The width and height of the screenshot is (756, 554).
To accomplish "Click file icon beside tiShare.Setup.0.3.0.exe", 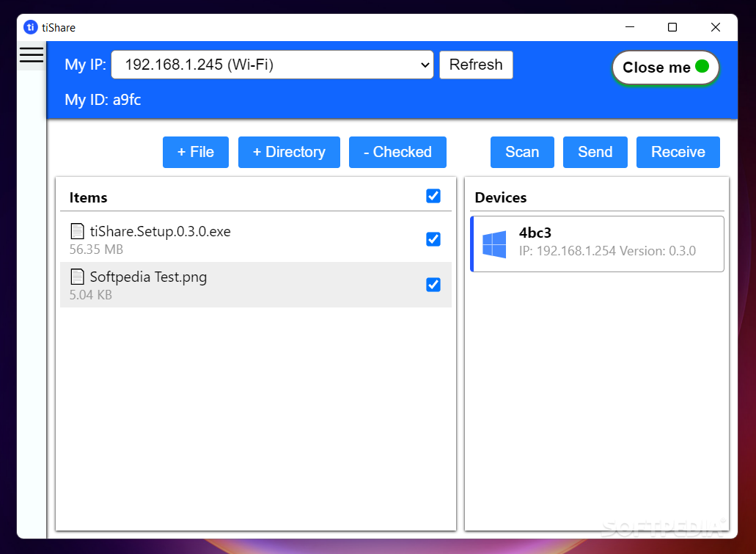I will tap(77, 231).
